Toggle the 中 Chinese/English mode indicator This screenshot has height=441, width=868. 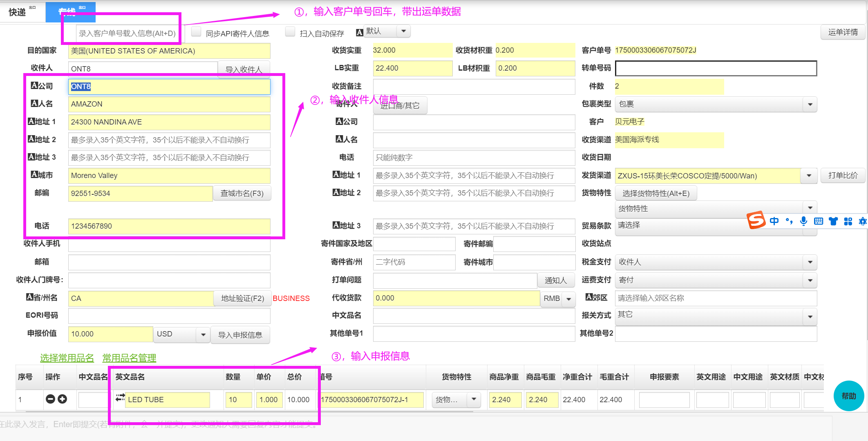[x=774, y=221]
